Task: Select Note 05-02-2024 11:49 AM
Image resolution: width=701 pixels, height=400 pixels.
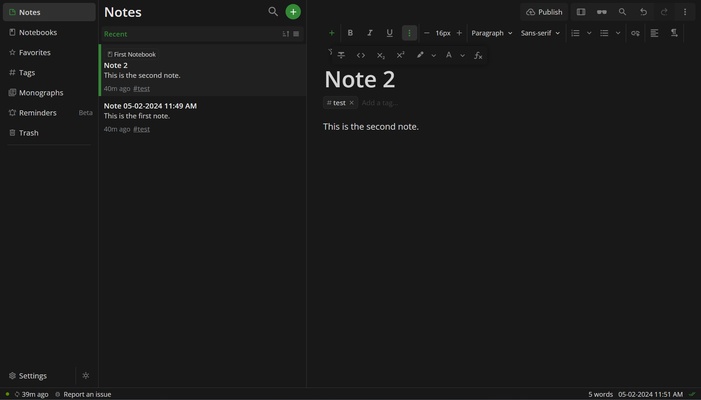Action: 203,117
